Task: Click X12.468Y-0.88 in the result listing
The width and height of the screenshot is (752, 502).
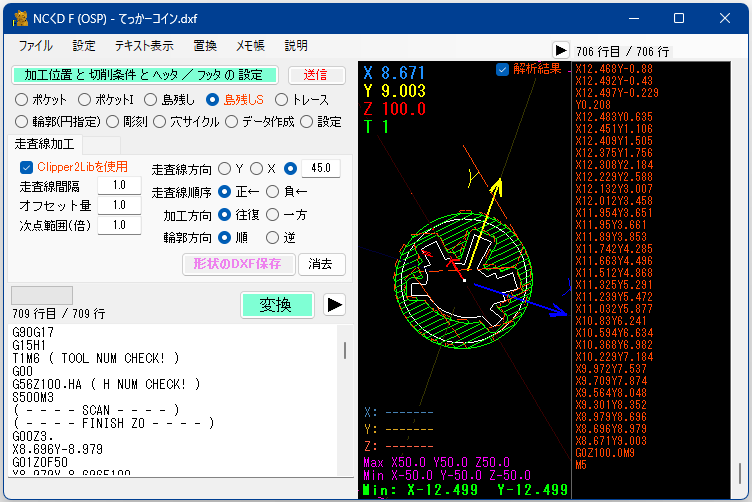Action: pyautogui.click(x=614, y=69)
